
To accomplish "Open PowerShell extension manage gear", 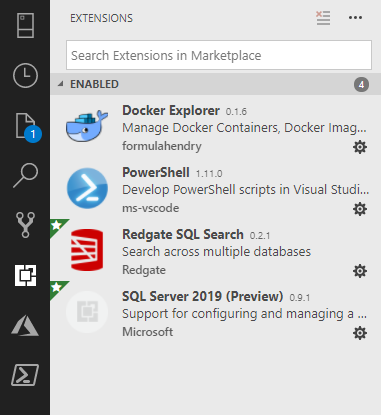I will pos(360,209).
